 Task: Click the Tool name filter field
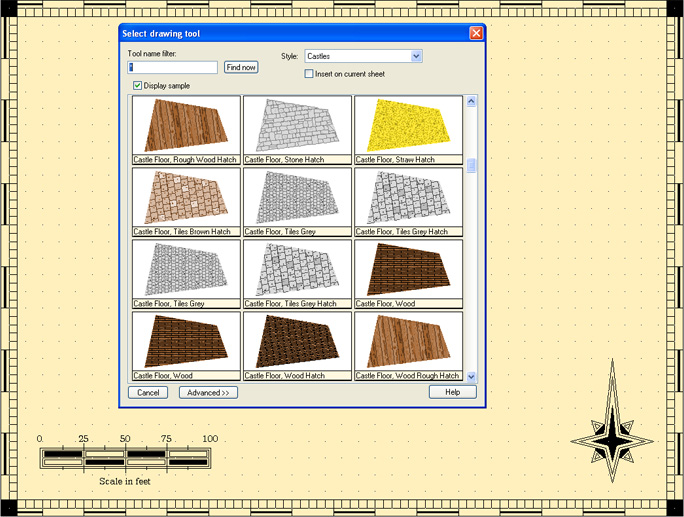pos(173,67)
